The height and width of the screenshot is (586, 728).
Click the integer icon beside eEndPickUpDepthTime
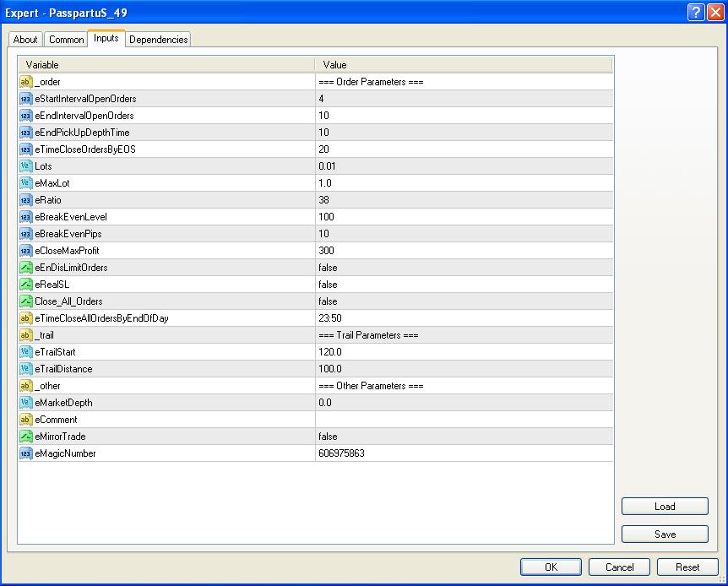pyautogui.click(x=25, y=133)
